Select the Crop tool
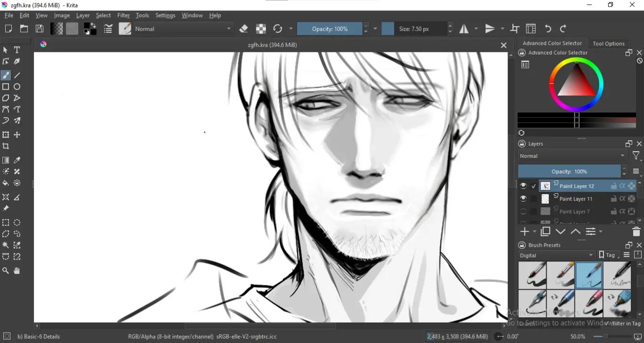The width and height of the screenshot is (644, 343). (6, 146)
